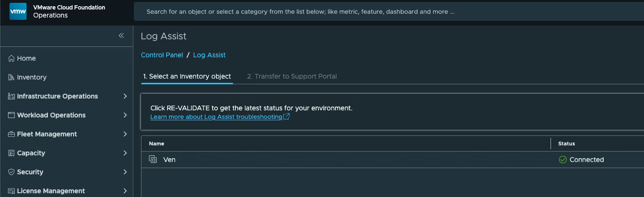Click the VMware logo icon

[18, 11]
